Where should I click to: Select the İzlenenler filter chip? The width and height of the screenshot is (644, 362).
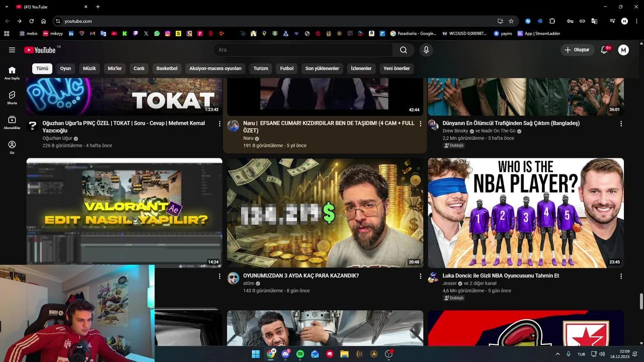tap(361, 68)
